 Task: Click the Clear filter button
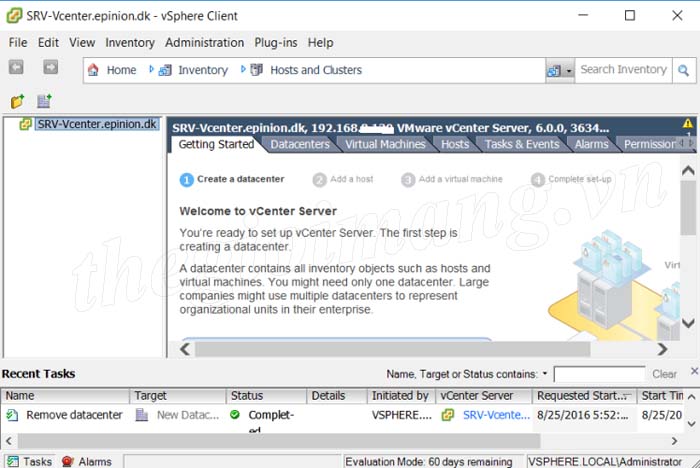(x=664, y=374)
